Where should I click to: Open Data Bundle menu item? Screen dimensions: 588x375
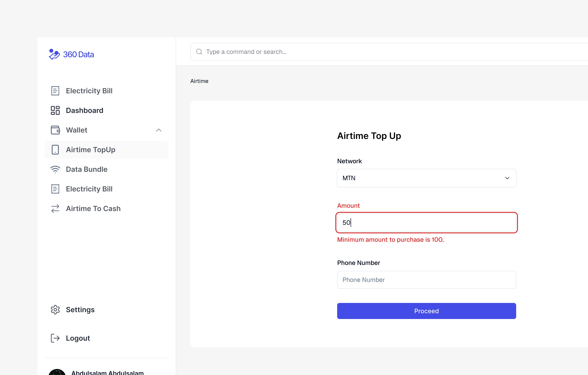[x=87, y=169]
